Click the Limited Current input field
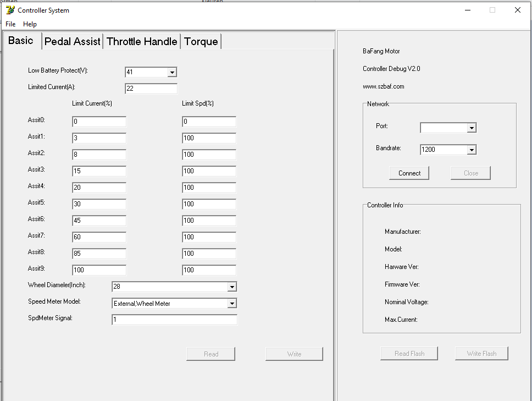532x401 pixels. click(x=151, y=89)
